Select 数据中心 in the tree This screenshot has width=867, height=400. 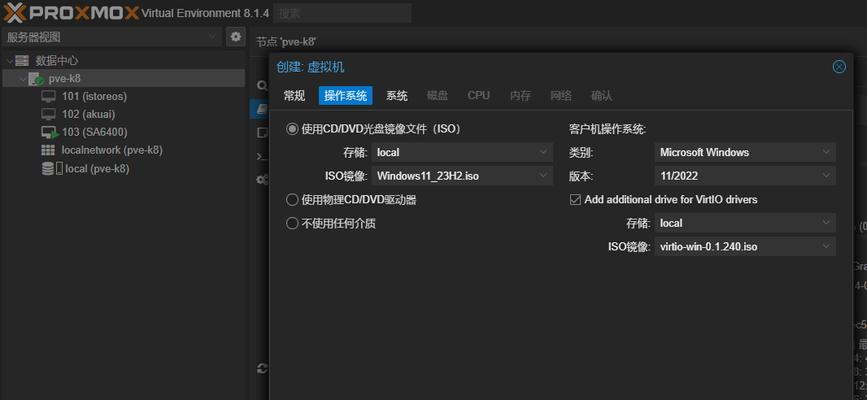point(57,60)
